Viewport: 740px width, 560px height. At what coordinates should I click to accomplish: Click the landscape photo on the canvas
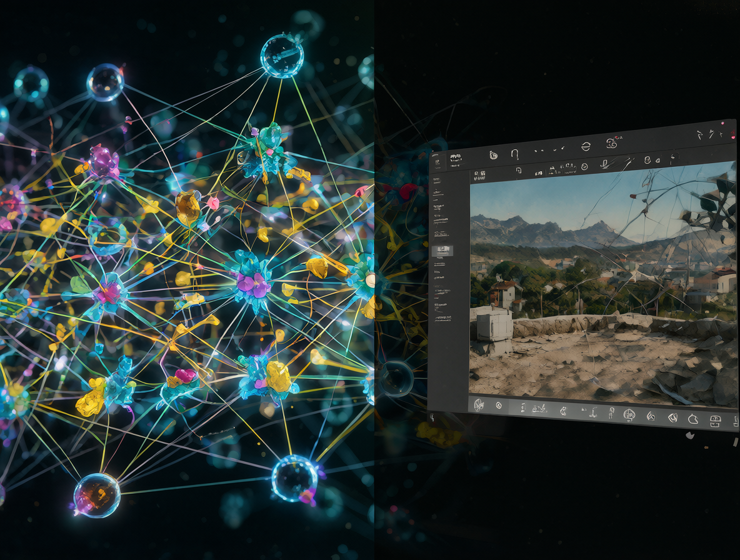click(x=602, y=286)
